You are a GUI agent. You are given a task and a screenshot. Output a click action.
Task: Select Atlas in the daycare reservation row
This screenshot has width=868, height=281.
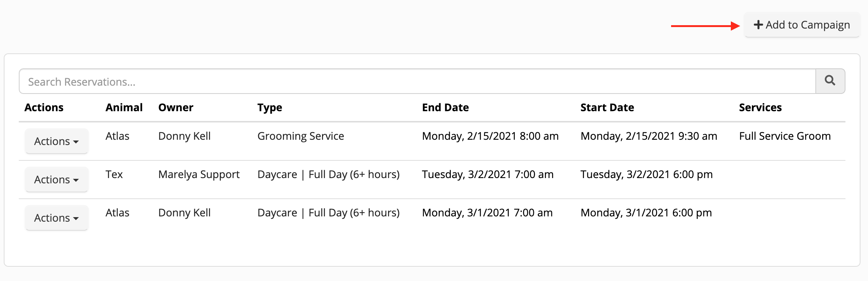pos(117,213)
